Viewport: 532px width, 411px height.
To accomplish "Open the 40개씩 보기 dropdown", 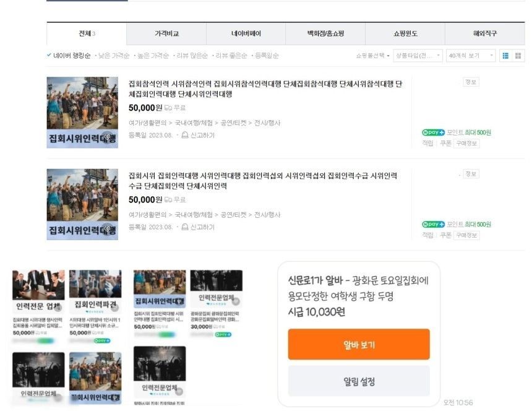I will pos(471,56).
